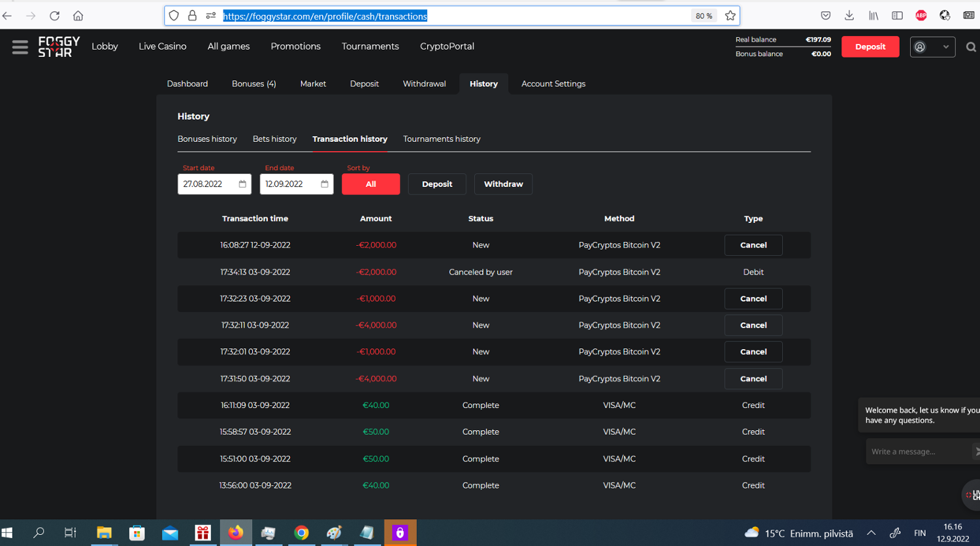980x546 pixels.
Task: Bookmark this page with star icon
Action: tap(730, 16)
